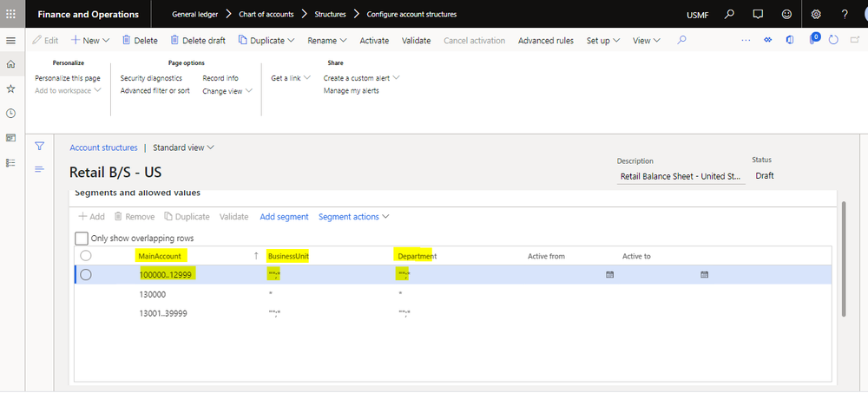868x393 pixels.
Task: Open Favorites star in the sidebar
Action: click(x=10, y=88)
